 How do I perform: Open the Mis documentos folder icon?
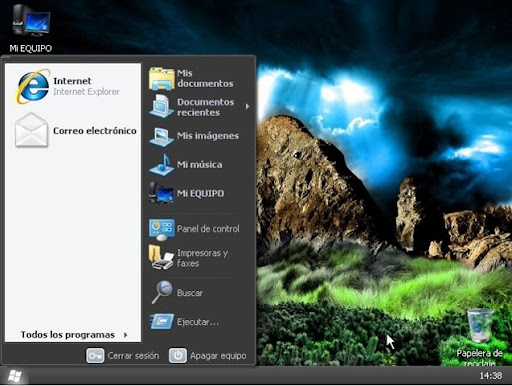pos(162,78)
